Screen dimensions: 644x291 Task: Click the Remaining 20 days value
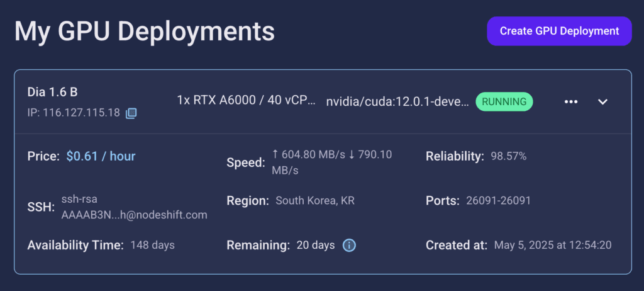click(x=316, y=245)
